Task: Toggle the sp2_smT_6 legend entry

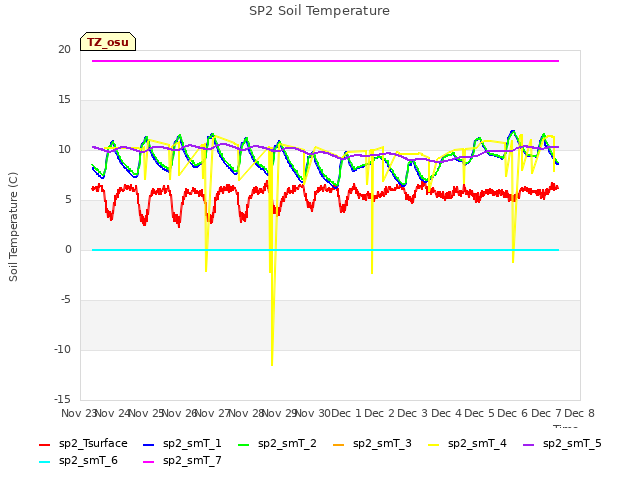Action: click(78, 461)
